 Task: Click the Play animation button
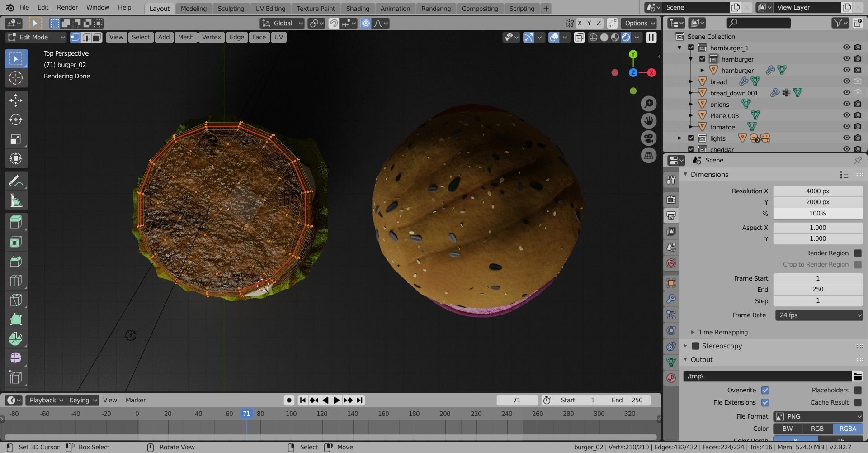coord(337,400)
